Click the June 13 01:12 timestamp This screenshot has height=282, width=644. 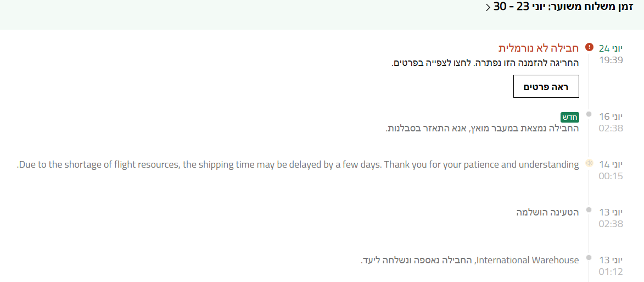pyautogui.click(x=611, y=266)
